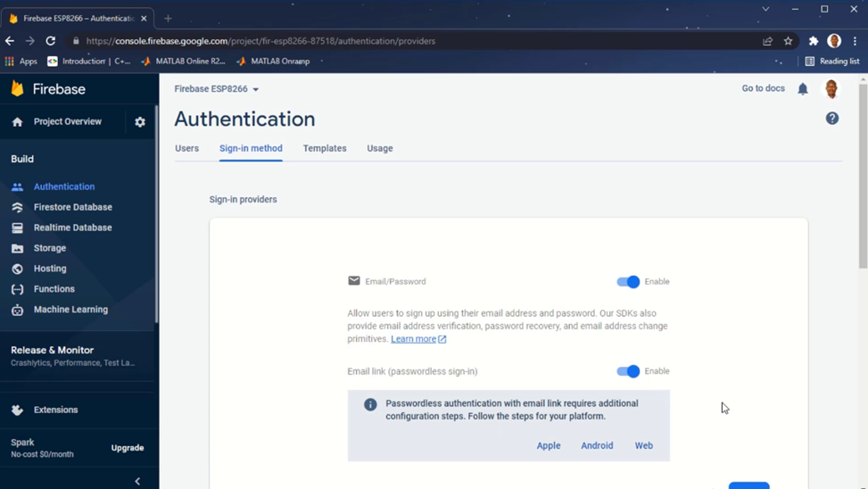The width and height of the screenshot is (868, 489).
Task: Click the Upgrade plan button
Action: [127, 448]
